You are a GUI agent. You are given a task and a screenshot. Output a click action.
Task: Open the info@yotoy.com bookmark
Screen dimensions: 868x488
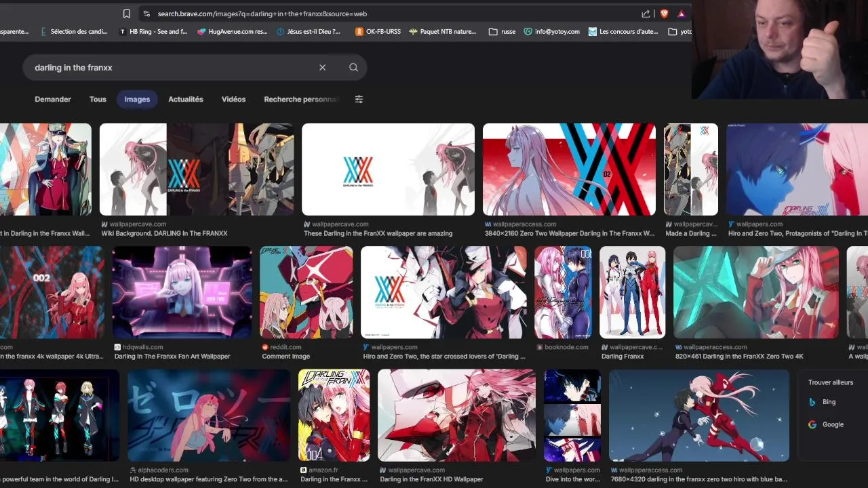[x=552, y=31]
